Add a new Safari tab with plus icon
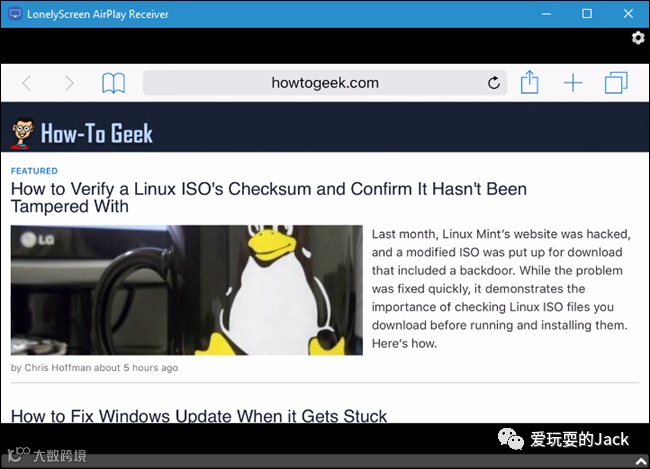This screenshot has width=650, height=469. click(x=573, y=83)
